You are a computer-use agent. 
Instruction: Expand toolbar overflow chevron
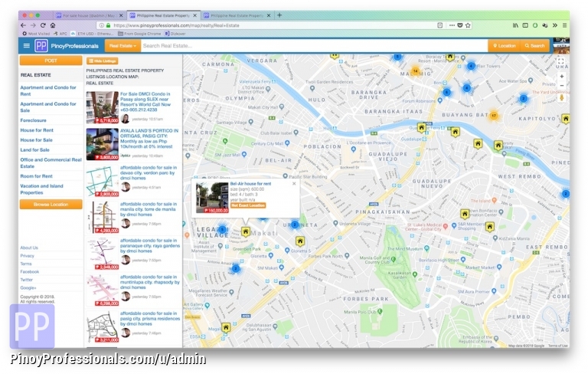[x=554, y=25]
